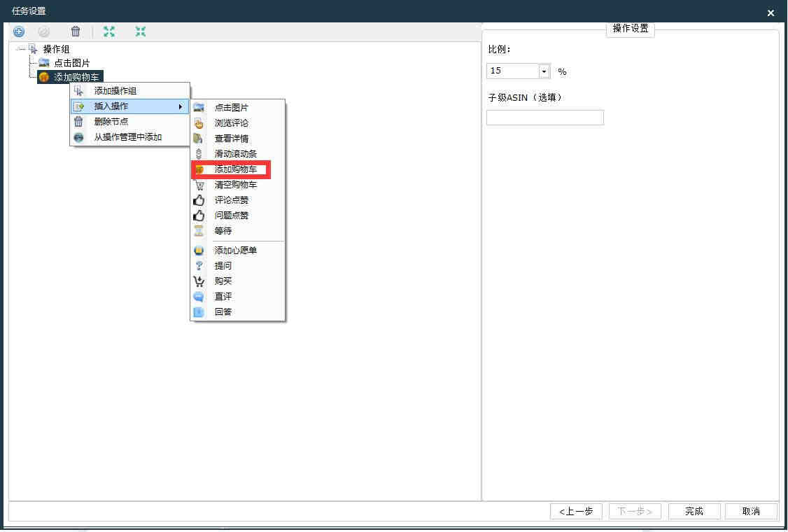This screenshot has height=532, width=788.
Task: Click the 比例 value field showing 15
Action: [x=512, y=71]
